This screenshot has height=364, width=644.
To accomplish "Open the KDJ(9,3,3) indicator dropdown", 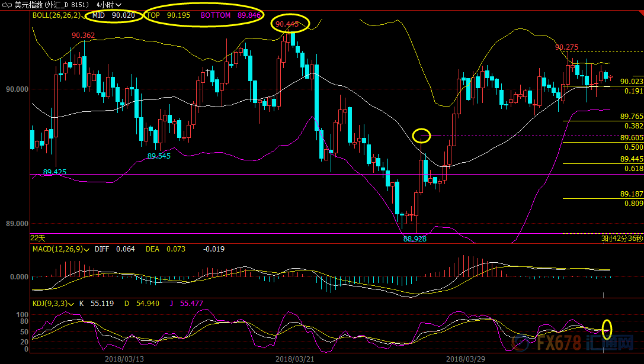I will 71,304.
